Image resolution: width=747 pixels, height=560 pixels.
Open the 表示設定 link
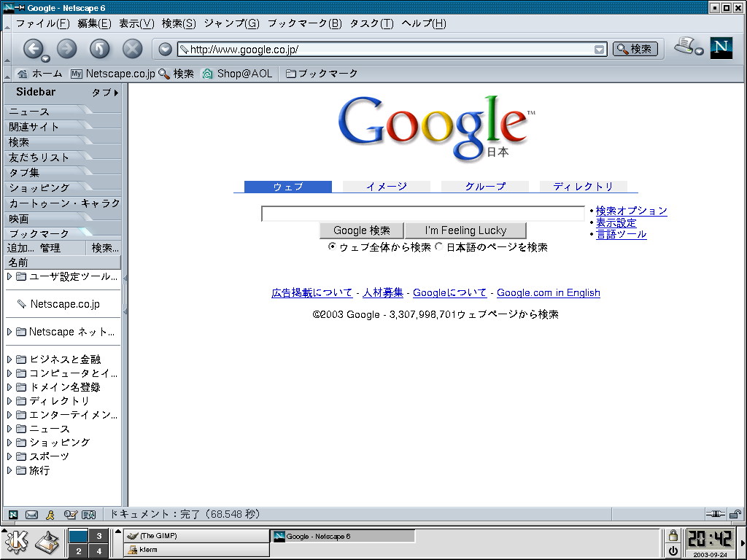click(616, 222)
